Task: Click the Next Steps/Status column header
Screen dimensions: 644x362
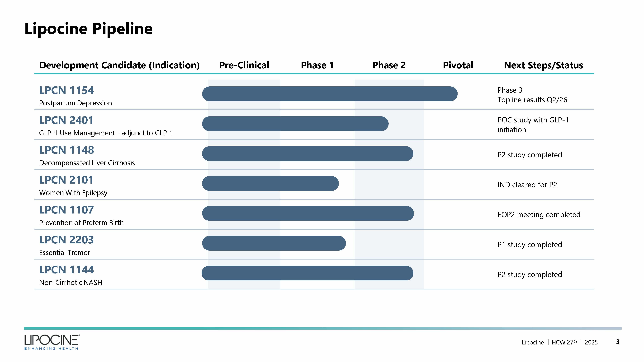Action: (x=543, y=65)
